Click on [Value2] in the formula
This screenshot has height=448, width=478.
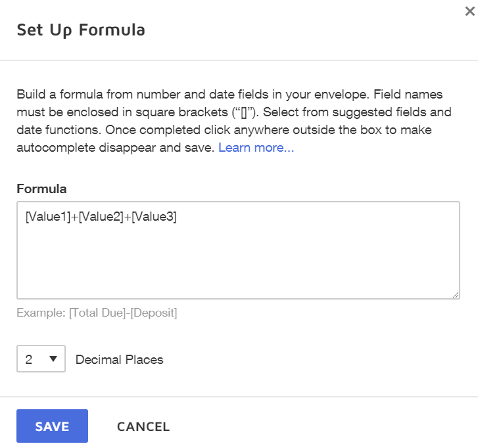(x=101, y=218)
